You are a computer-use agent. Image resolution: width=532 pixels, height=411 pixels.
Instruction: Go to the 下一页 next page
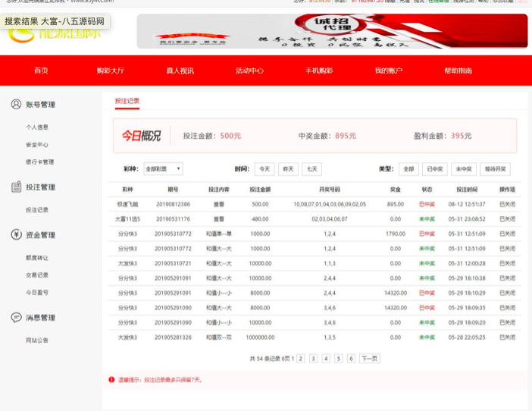(369, 359)
